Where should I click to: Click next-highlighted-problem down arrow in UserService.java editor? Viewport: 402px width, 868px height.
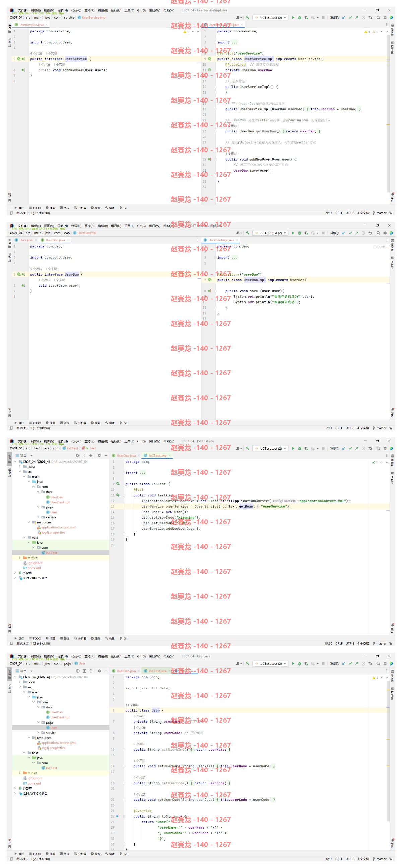click(198, 32)
